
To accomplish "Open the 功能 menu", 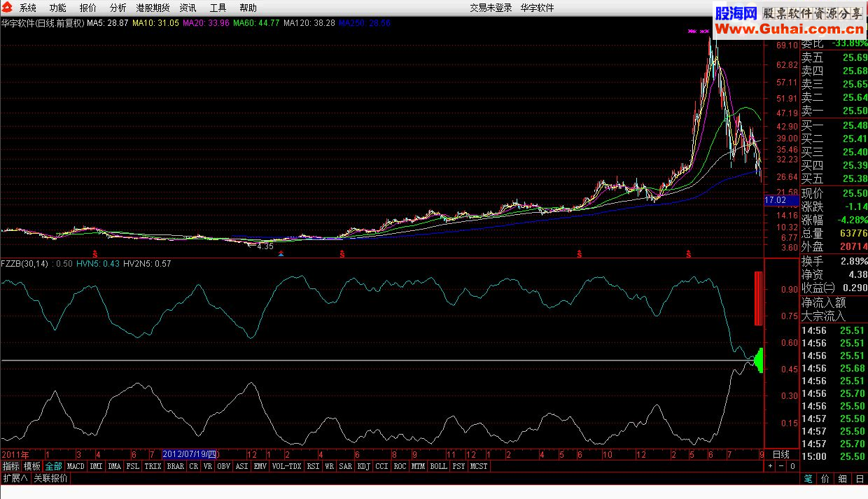I will [58, 8].
